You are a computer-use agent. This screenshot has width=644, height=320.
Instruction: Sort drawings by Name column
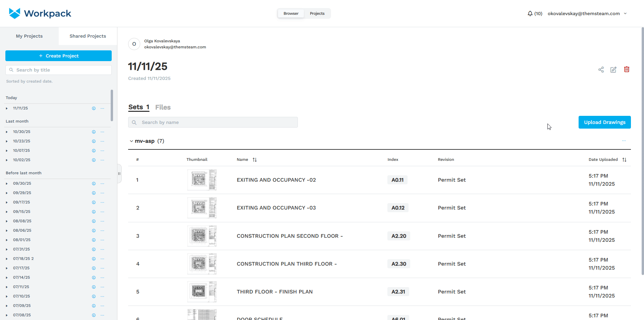coord(255,160)
